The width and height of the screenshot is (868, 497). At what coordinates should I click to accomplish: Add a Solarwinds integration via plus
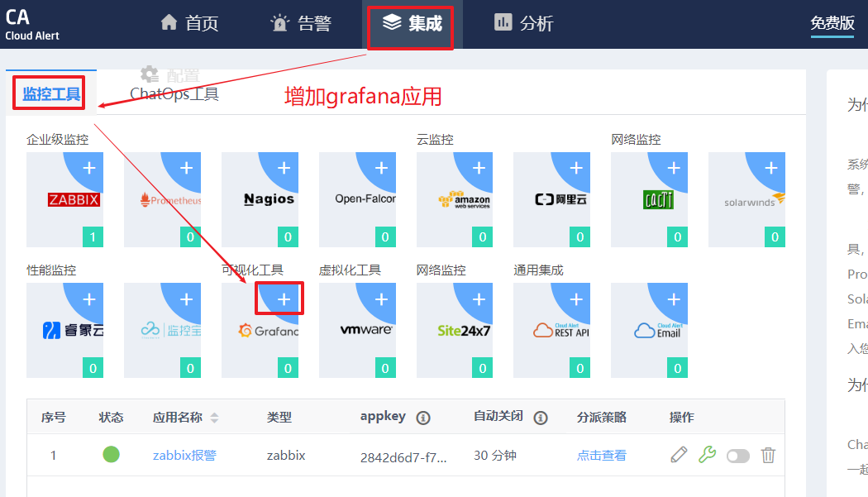[771, 168]
